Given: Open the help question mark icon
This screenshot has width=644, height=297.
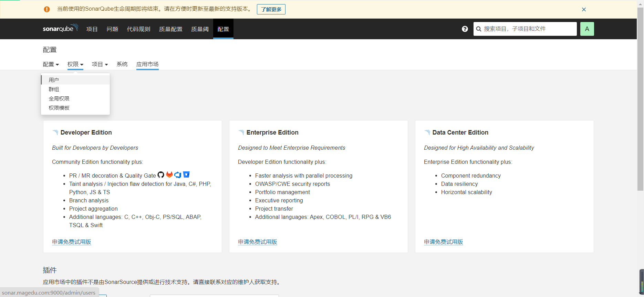Looking at the screenshot, I should point(465,29).
